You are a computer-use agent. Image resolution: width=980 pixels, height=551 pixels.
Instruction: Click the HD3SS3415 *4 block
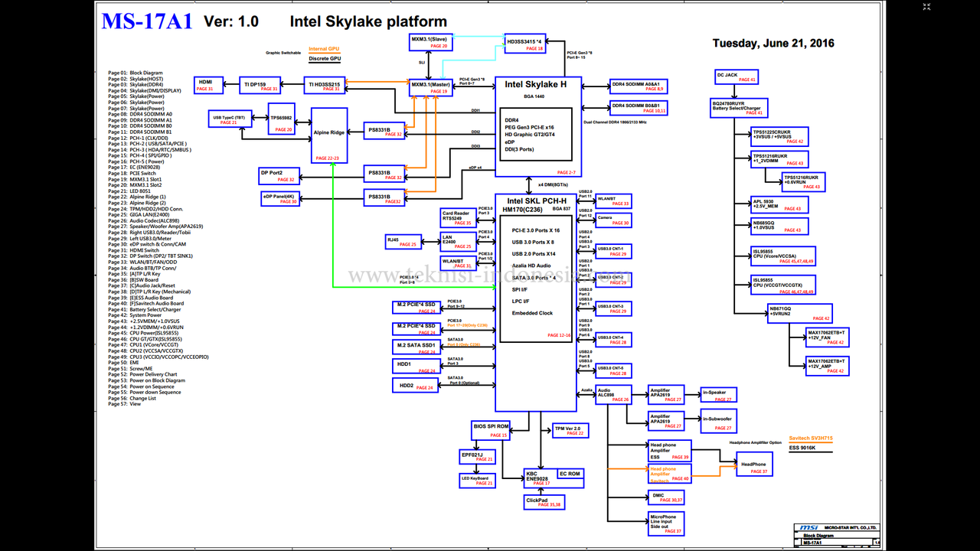coord(525,44)
